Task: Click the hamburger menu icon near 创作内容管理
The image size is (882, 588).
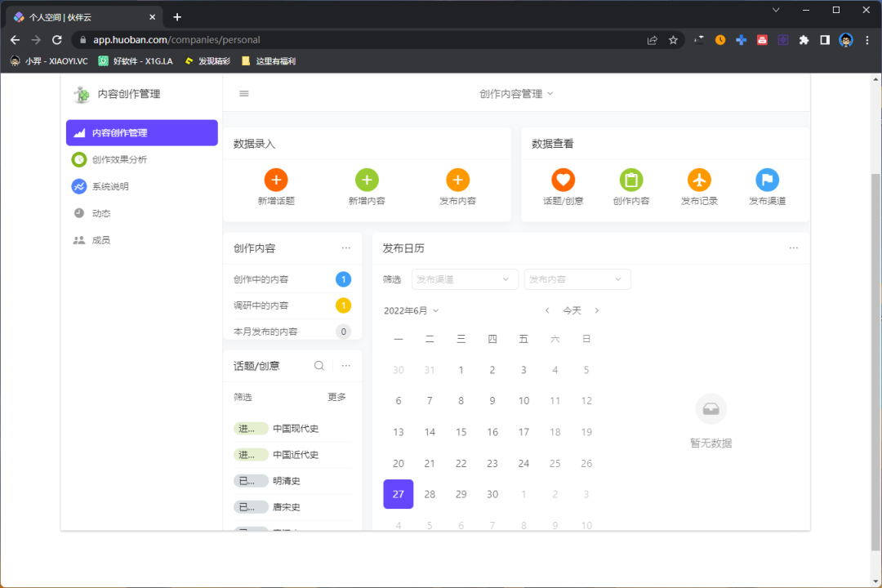Action: [243, 93]
